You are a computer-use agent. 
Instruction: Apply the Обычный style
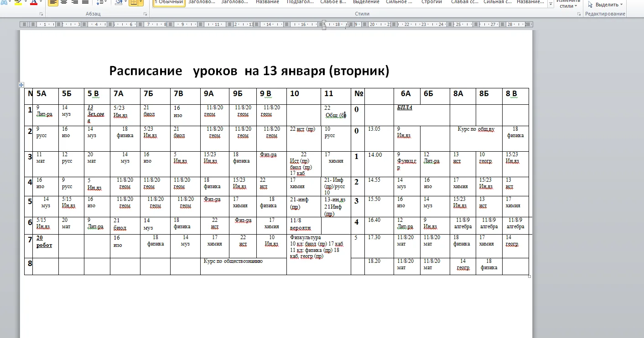coord(169,2)
